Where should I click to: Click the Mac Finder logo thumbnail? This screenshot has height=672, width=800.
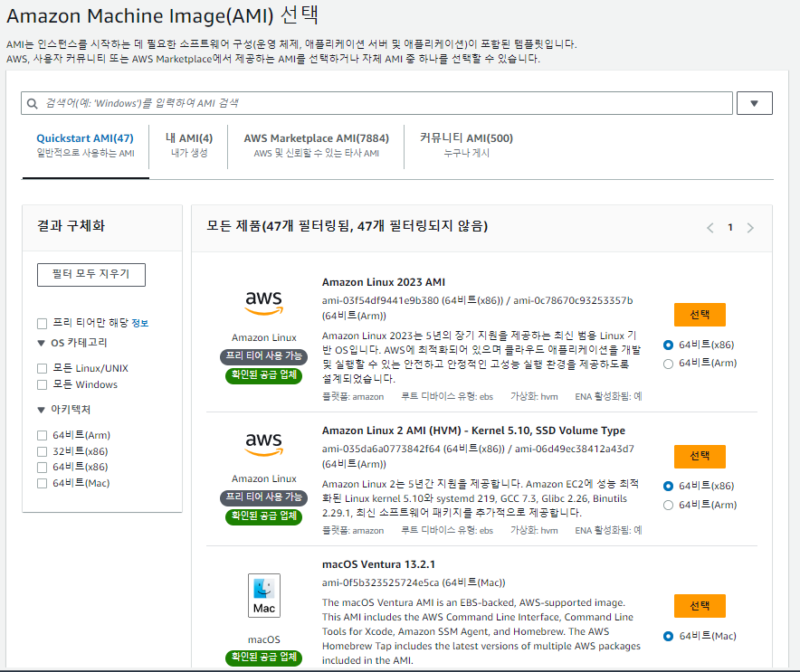click(x=263, y=595)
